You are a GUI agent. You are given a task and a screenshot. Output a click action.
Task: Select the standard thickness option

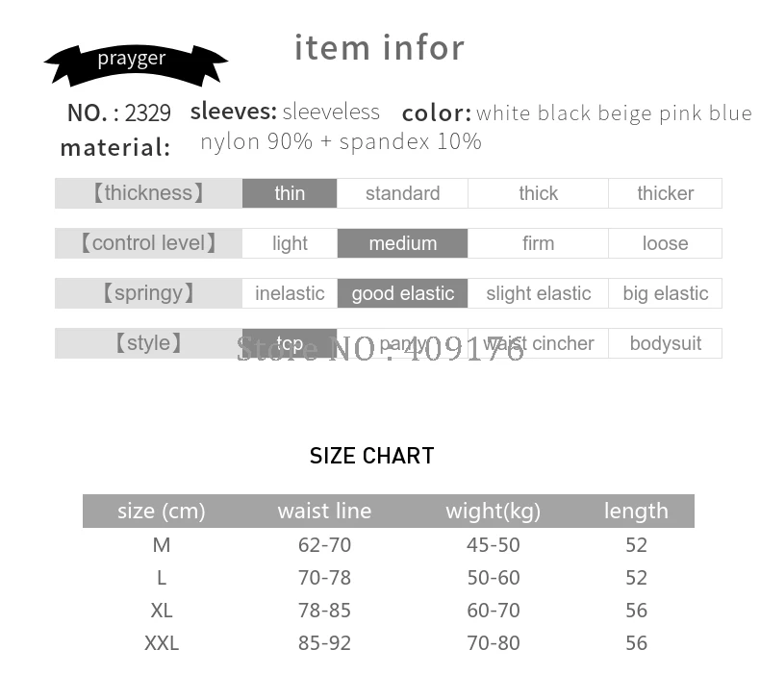402,193
